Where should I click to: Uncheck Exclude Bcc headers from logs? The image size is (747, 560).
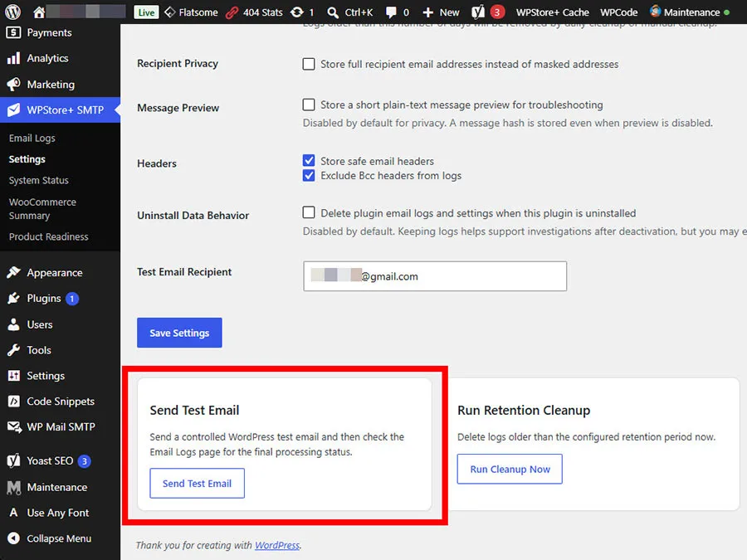coord(309,175)
